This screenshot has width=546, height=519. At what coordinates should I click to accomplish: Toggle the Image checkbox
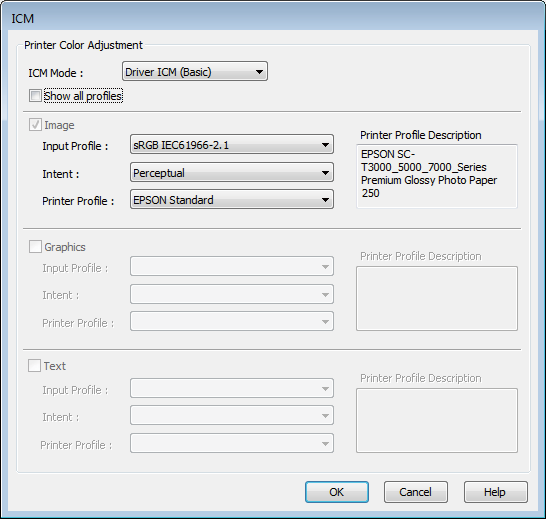[35, 125]
